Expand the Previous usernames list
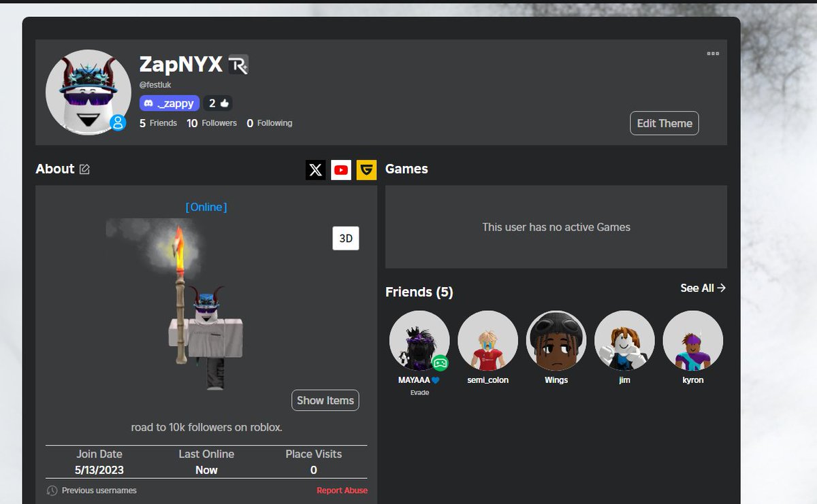 pyautogui.click(x=99, y=490)
